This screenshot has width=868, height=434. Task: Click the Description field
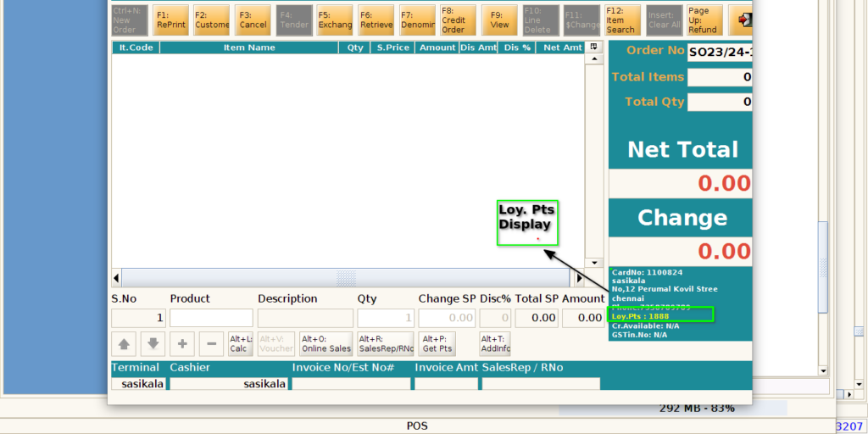305,318
